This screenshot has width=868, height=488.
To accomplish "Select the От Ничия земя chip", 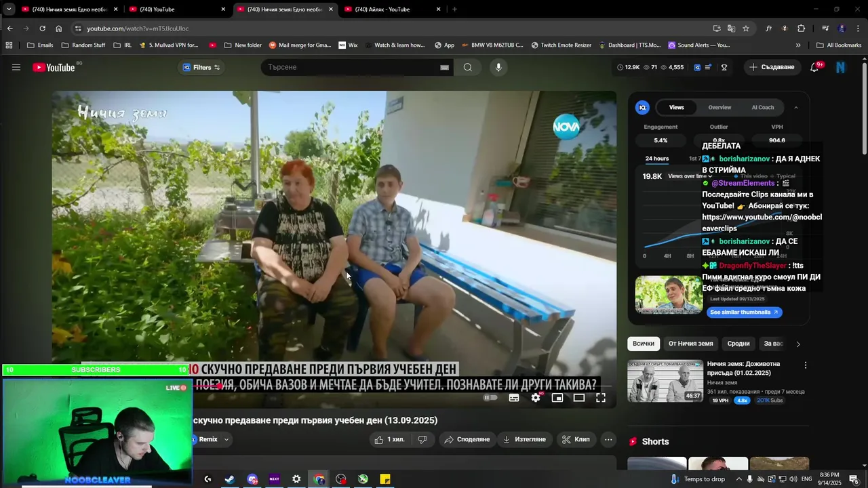I will coord(690,344).
